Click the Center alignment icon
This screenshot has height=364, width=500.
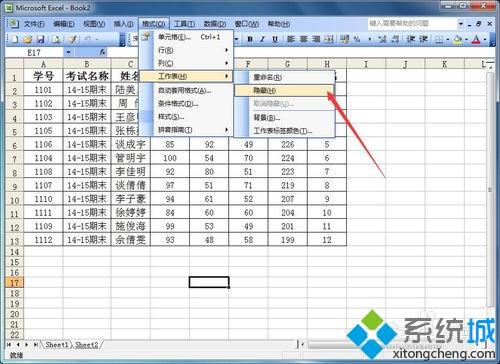[303, 39]
